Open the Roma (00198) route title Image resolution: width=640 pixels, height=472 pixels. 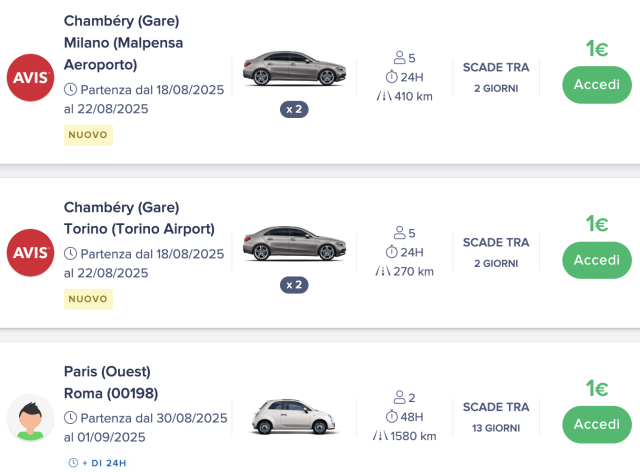[111, 393]
